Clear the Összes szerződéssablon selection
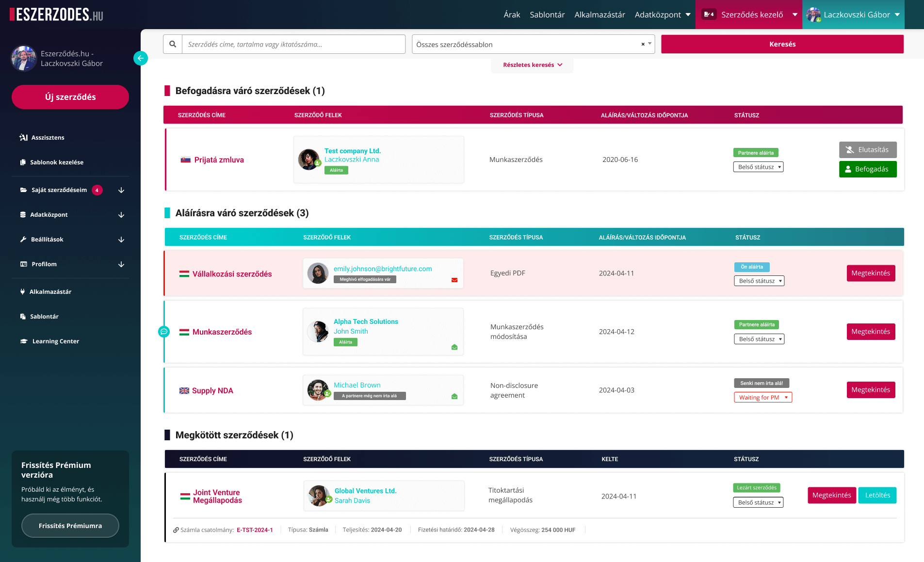924x562 pixels. pos(643,44)
